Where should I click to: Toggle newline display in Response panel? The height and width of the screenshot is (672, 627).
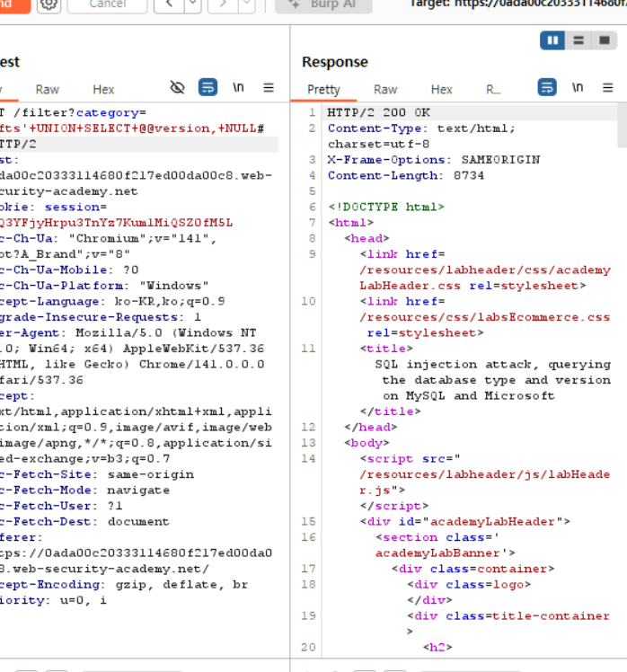click(x=578, y=87)
